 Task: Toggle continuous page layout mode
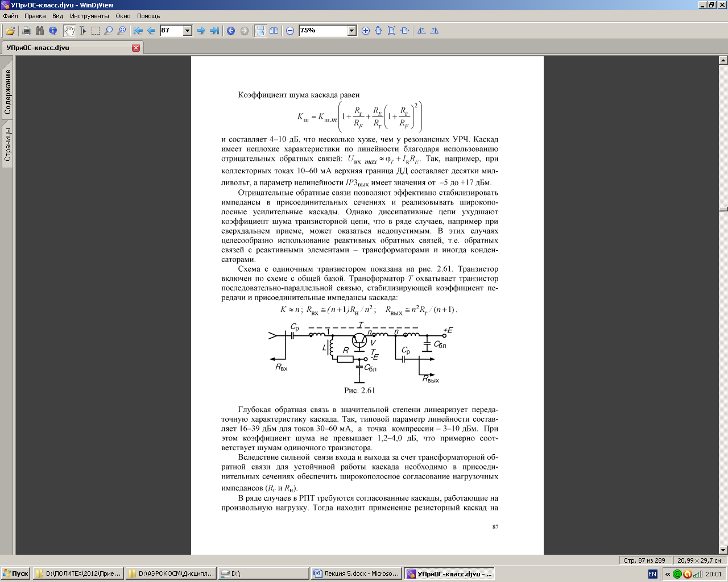260,31
